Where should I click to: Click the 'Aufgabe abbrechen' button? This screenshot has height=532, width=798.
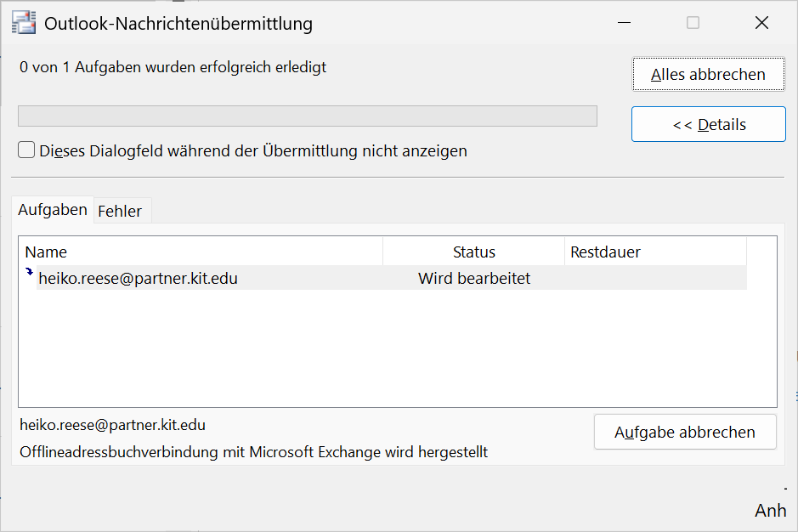click(x=685, y=432)
